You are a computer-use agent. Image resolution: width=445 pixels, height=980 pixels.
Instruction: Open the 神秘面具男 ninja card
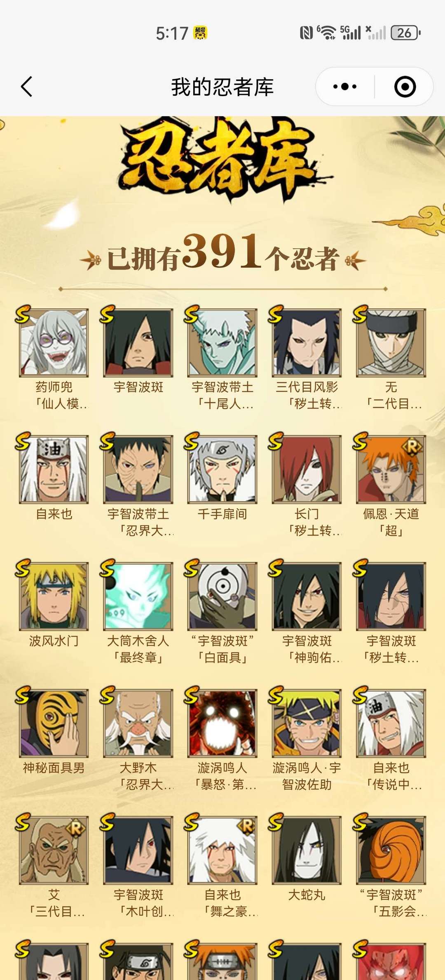tap(54, 723)
